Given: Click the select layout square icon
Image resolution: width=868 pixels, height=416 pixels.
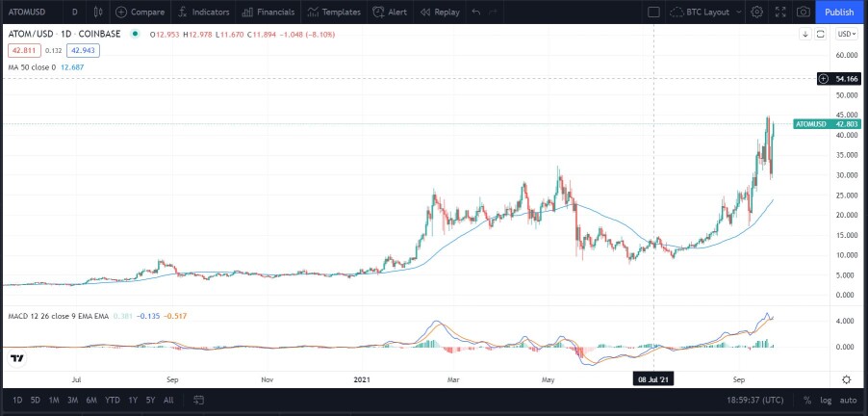Looking at the screenshot, I should pos(653,12).
